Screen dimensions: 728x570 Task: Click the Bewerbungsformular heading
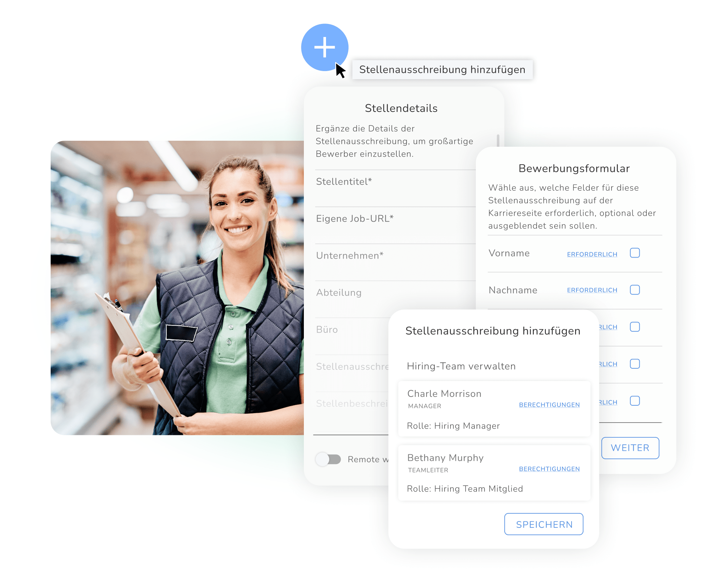(574, 169)
